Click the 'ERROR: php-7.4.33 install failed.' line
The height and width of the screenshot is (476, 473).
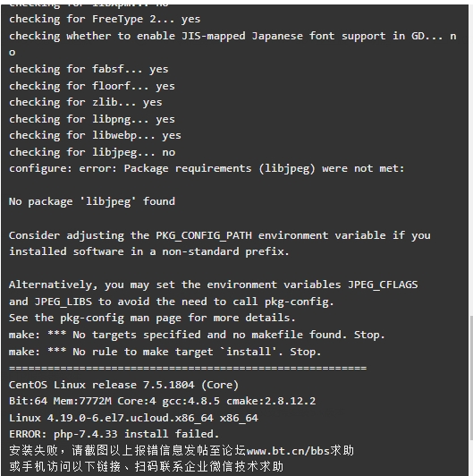(114, 434)
